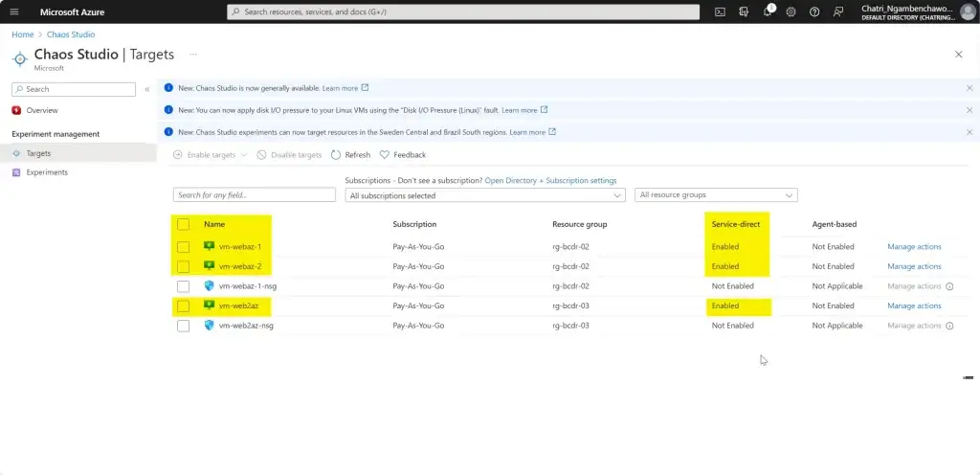Open vm-web2az target name
This screenshot has height=475, width=980.
[238, 306]
